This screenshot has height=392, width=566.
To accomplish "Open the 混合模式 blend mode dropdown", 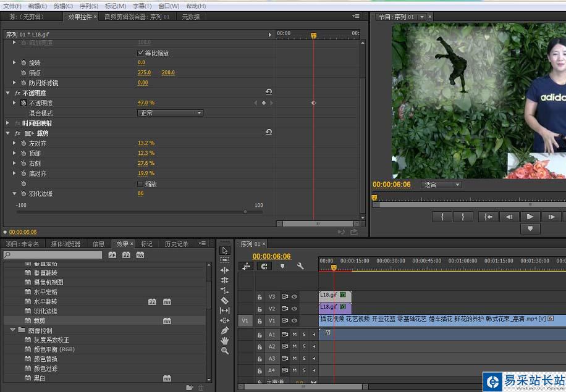I will click(x=170, y=113).
